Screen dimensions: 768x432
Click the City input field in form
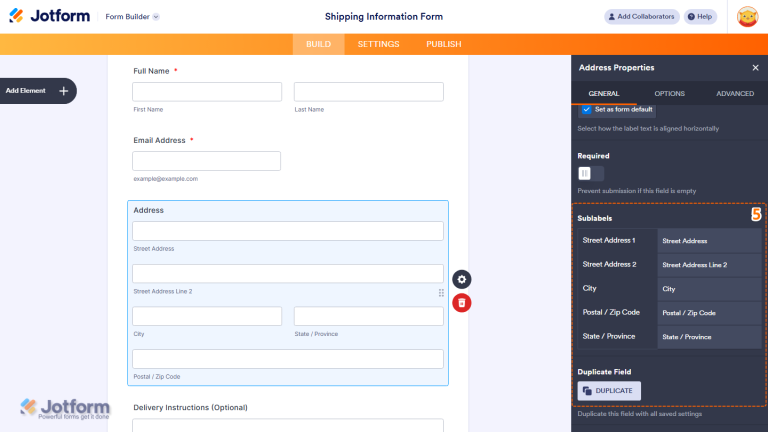pyautogui.click(x=207, y=316)
